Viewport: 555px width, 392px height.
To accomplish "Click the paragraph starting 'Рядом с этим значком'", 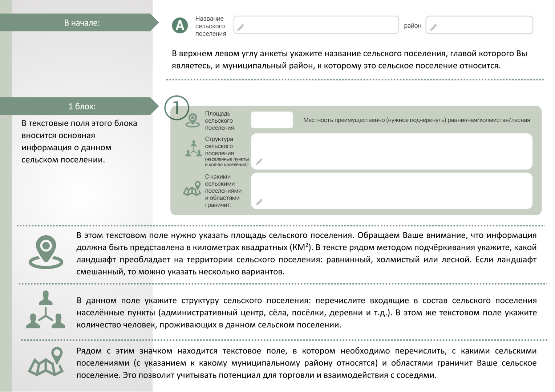I will 306,363.
